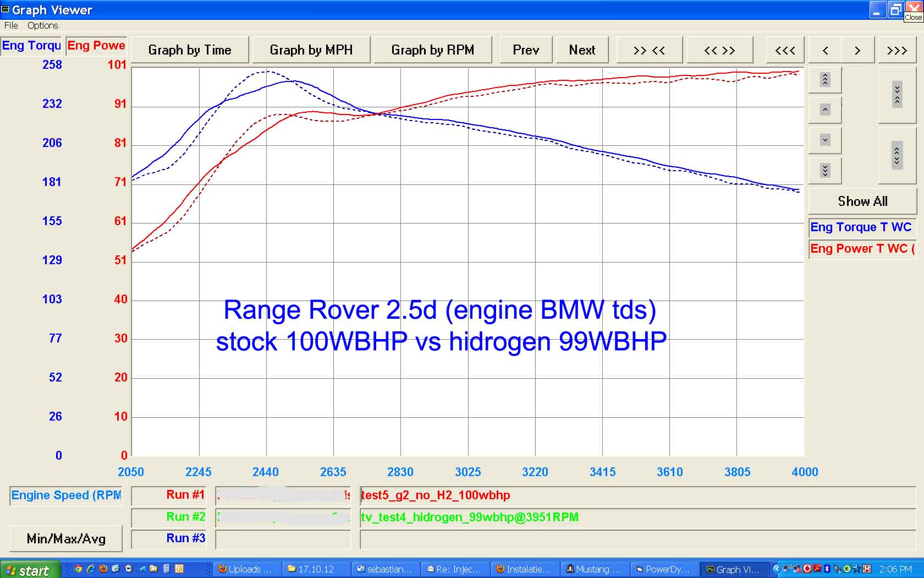Click Run #1 name test5_g2_no_H2_100wbhp
Viewport: 924px width, 578px height.
coord(436,495)
